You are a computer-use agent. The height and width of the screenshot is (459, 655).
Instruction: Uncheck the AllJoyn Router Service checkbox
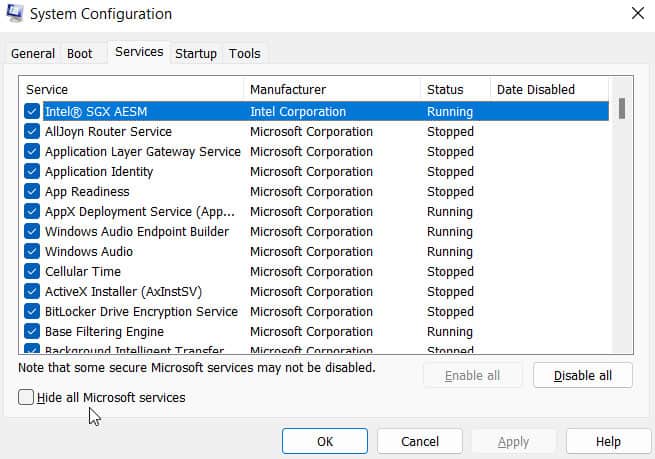click(32, 132)
